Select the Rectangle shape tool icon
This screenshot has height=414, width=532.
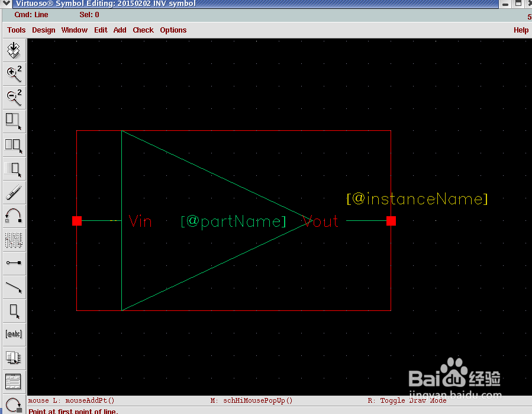click(14, 311)
